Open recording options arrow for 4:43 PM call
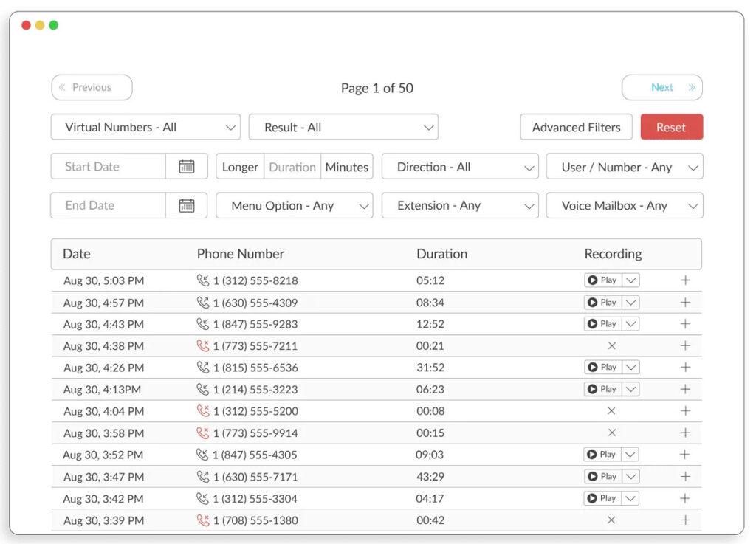Screen dimensions: 756x544 point(631,324)
